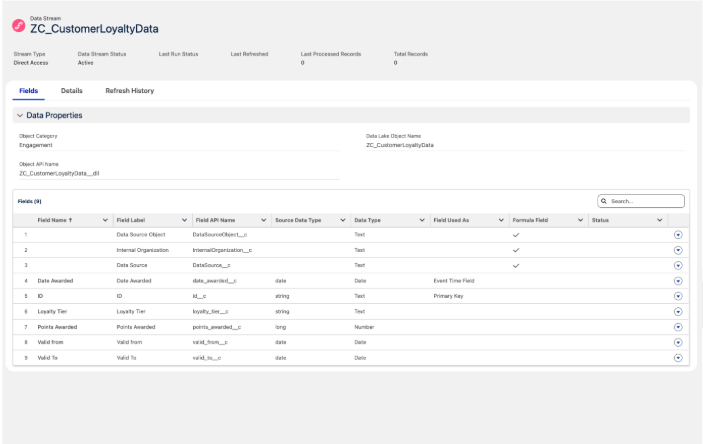This screenshot has height=444, width=703.
Task: Collapse the Data Properties section
Action: click(20, 115)
